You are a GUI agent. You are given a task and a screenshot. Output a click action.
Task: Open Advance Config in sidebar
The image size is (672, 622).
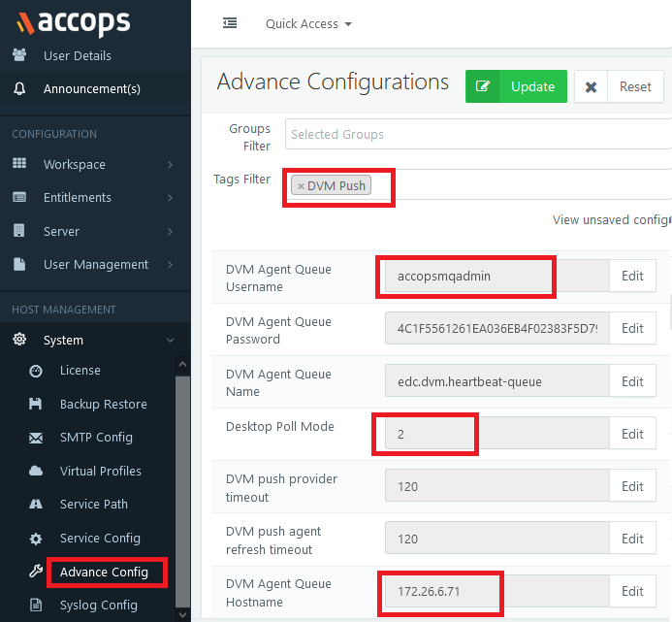104,573
